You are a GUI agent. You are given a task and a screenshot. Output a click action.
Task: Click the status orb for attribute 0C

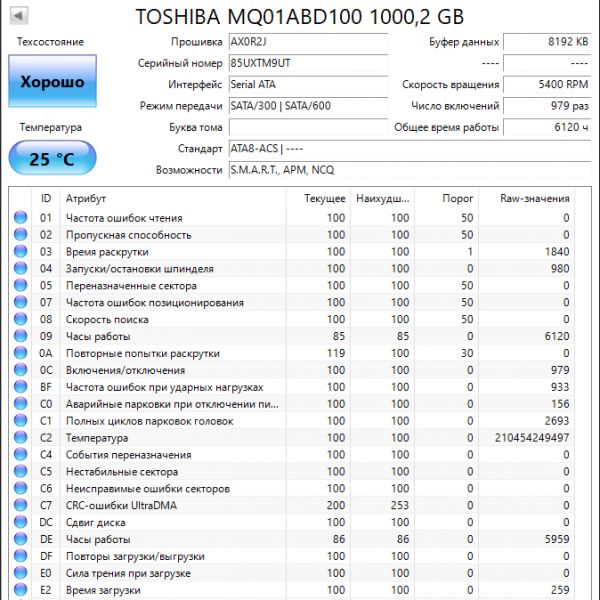(x=21, y=370)
